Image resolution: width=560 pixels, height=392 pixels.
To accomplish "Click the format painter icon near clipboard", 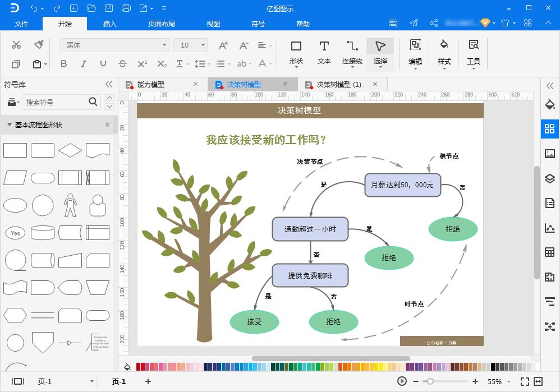I will click(x=38, y=43).
